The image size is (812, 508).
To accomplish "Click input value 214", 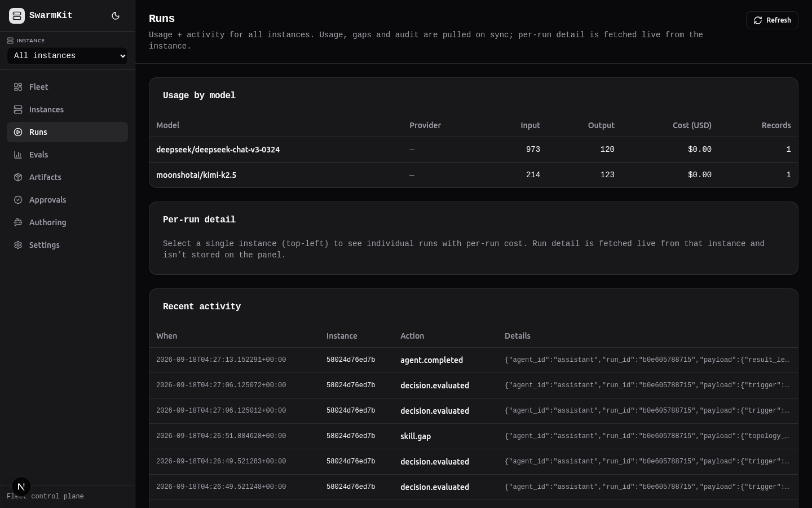I will [x=533, y=175].
